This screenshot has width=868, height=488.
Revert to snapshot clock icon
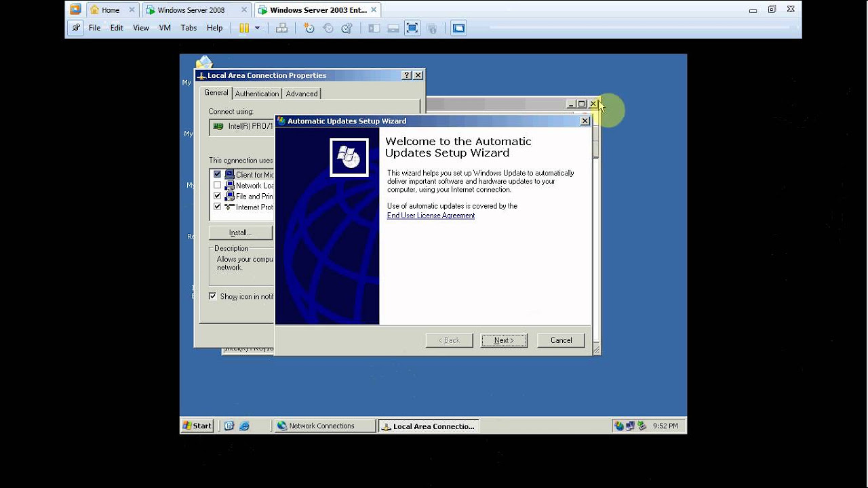[x=328, y=28]
